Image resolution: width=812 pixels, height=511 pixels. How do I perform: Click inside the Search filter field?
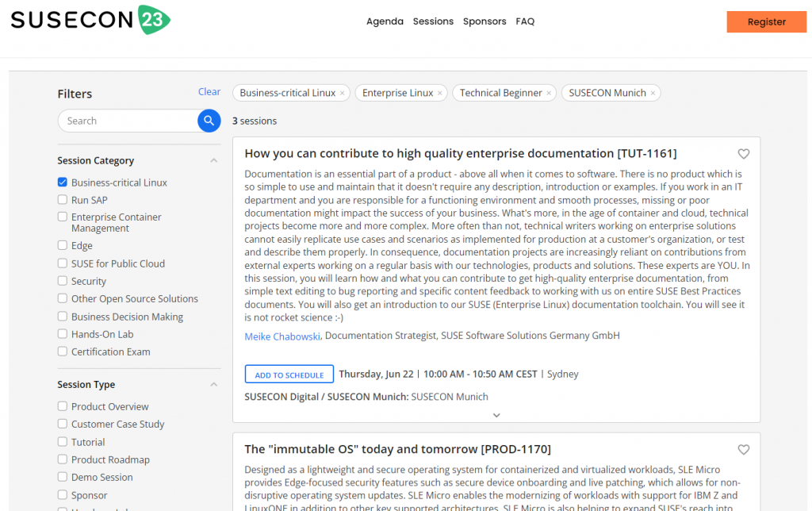[127, 121]
